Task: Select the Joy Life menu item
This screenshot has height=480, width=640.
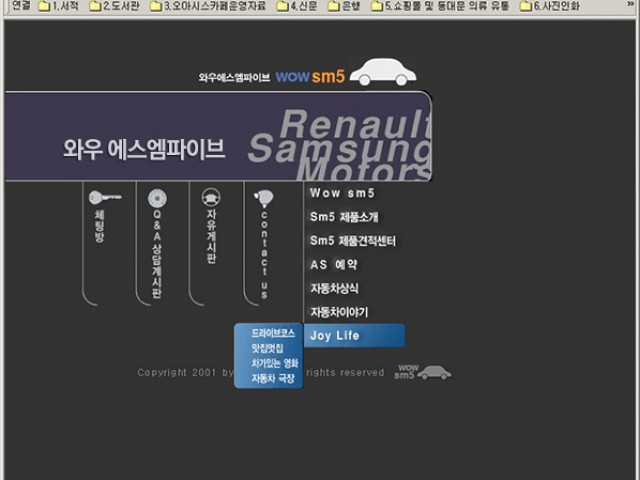Action: [335, 336]
